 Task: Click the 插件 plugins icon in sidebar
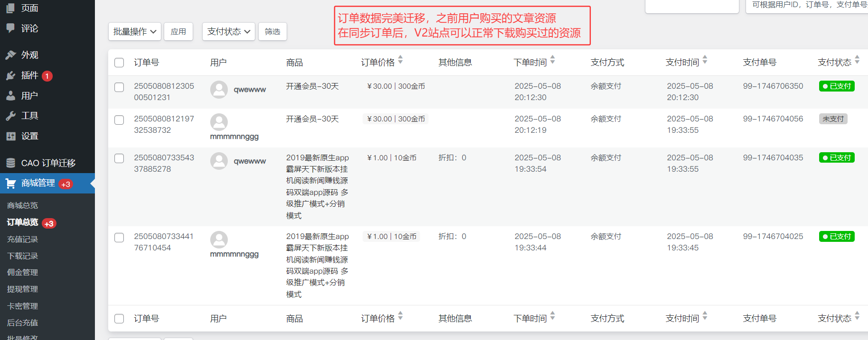click(10, 75)
